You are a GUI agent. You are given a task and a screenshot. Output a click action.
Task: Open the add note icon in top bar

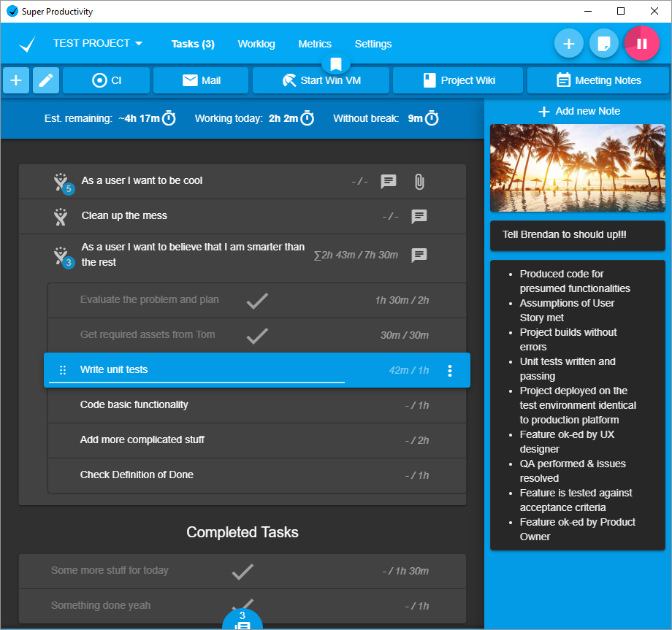[604, 44]
